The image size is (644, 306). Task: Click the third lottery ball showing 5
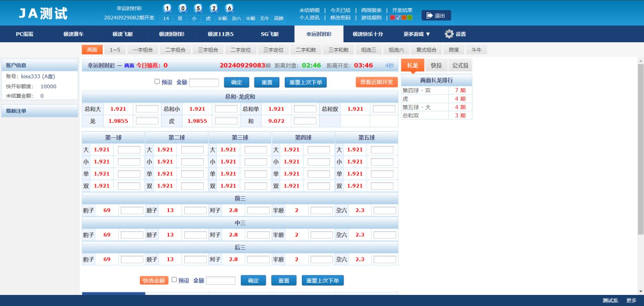(x=198, y=9)
